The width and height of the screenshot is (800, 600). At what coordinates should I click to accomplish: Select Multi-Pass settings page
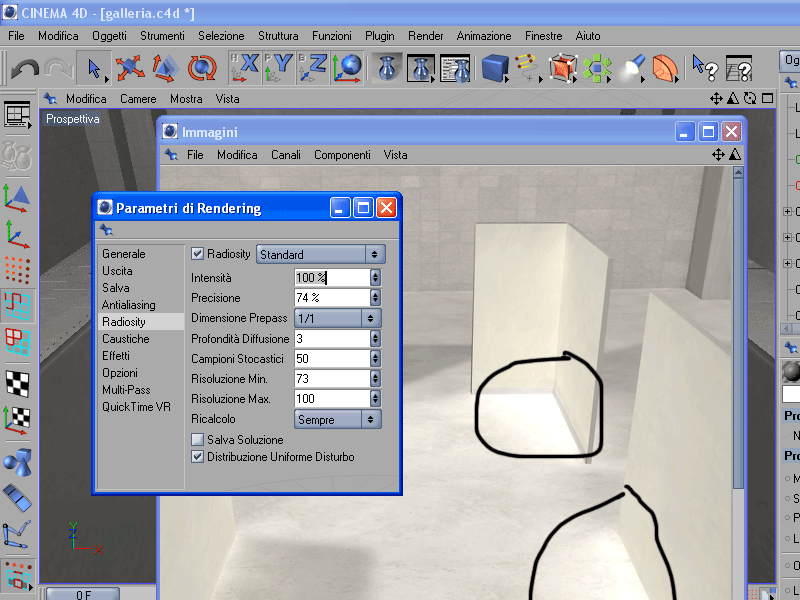pyautogui.click(x=126, y=390)
